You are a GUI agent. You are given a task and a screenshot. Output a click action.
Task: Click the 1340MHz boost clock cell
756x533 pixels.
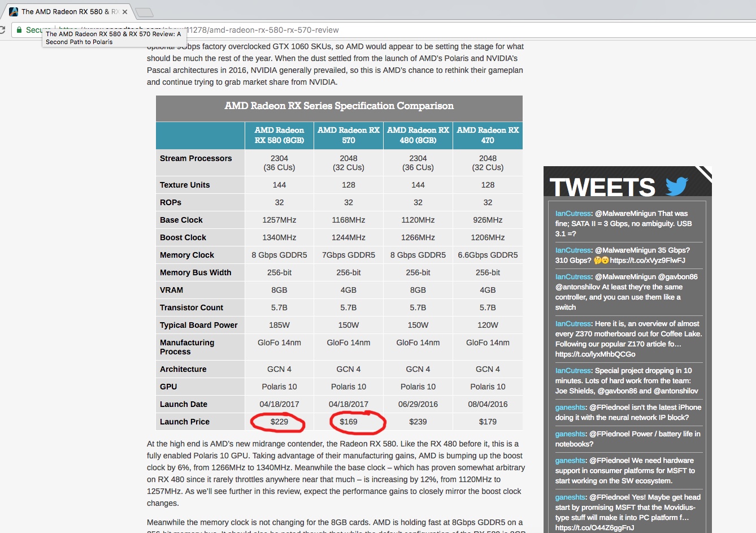(x=279, y=237)
